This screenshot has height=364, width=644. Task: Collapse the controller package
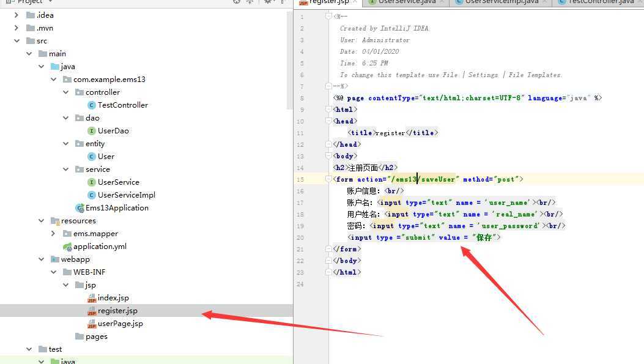point(66,92)
